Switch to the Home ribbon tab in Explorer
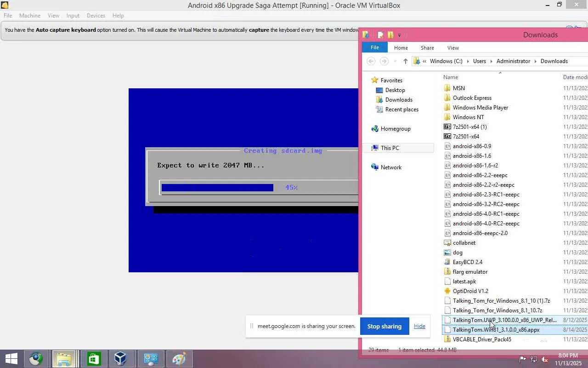 click(x=401, y=48)
